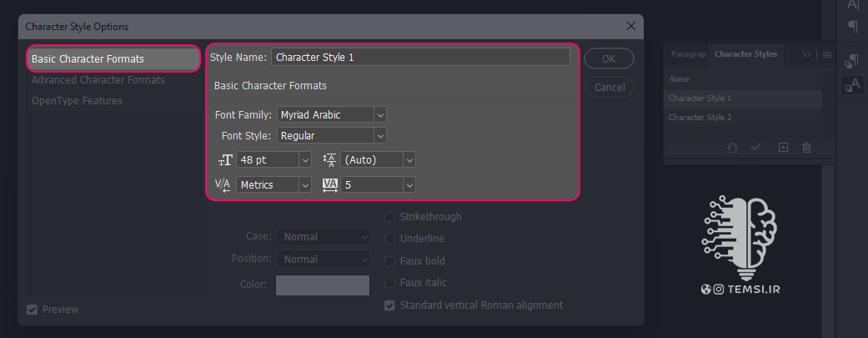Viewport: 868px width, 338px height.
Task: Enable the Strikethrough checkbox
Action: point(389,217)
